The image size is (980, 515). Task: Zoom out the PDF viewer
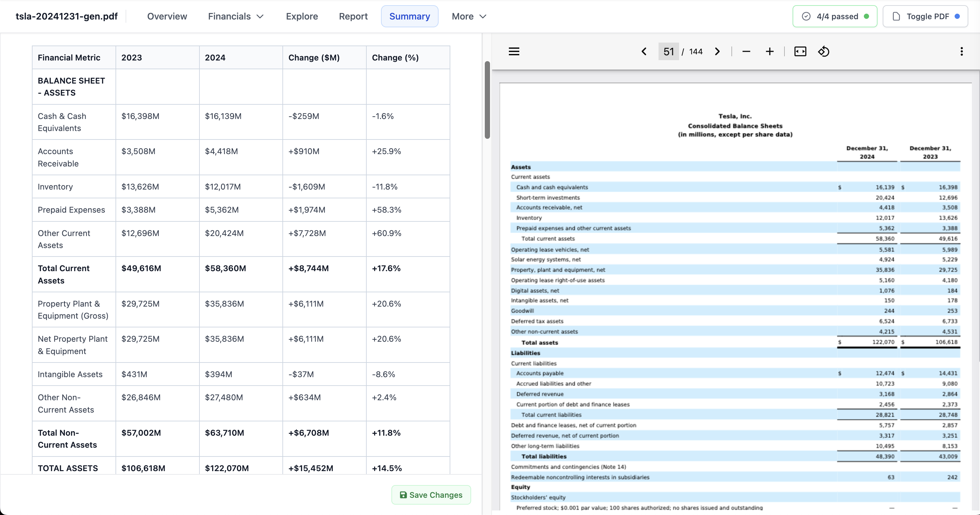click(x=746, y=51)
